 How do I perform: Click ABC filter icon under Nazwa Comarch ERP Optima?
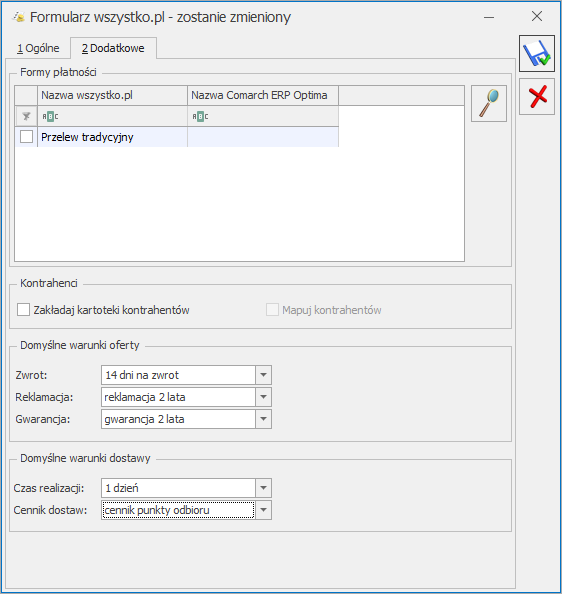[x=200, y=116]
